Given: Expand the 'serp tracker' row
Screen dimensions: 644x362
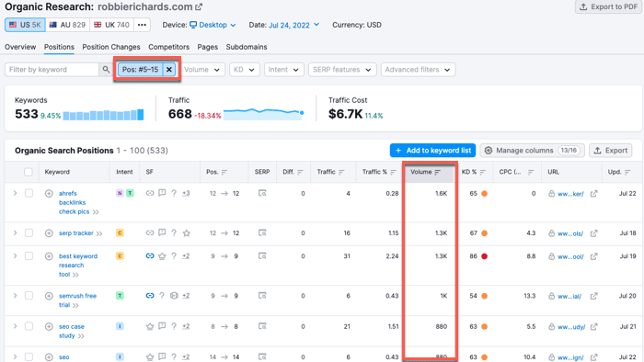Looking at the screenshot, I should pyautogui.click(x=16, y=232).
